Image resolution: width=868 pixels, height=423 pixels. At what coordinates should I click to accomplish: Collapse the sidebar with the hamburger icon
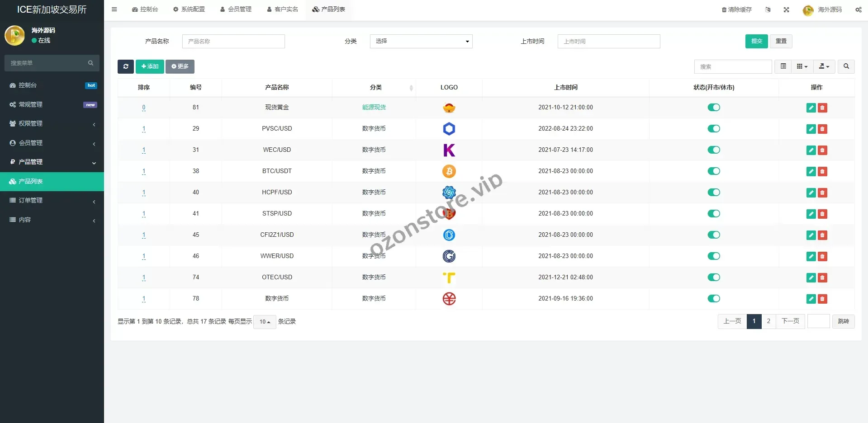coord(114,9)
